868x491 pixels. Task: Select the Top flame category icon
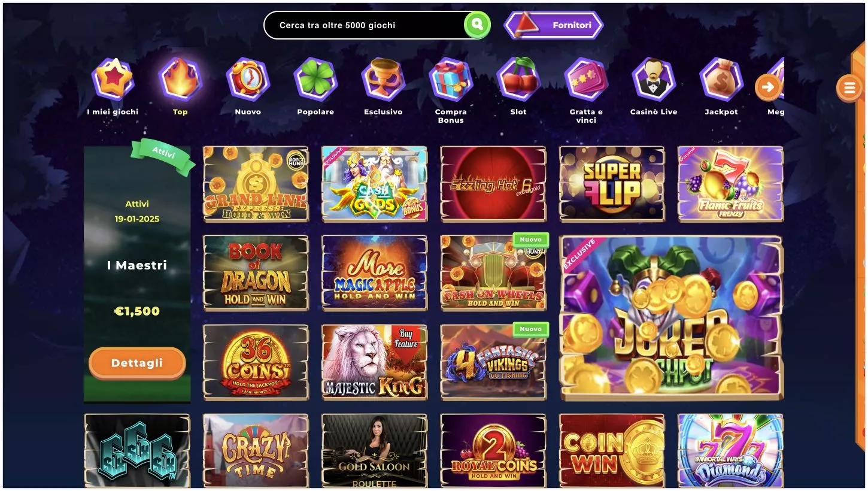180,79
